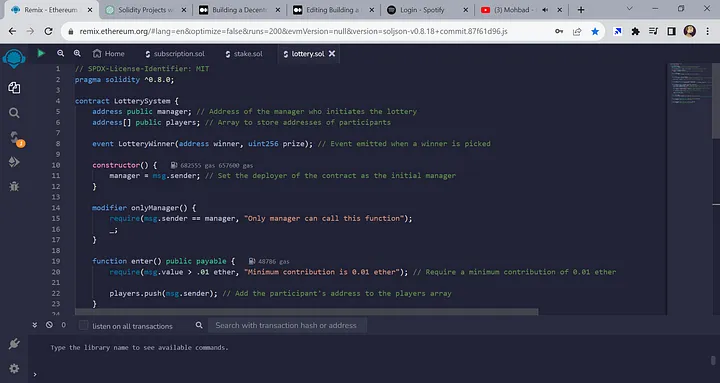720x383 pixels.
Task: Switch to the stake.sol tab
Action: click(244, 54)
